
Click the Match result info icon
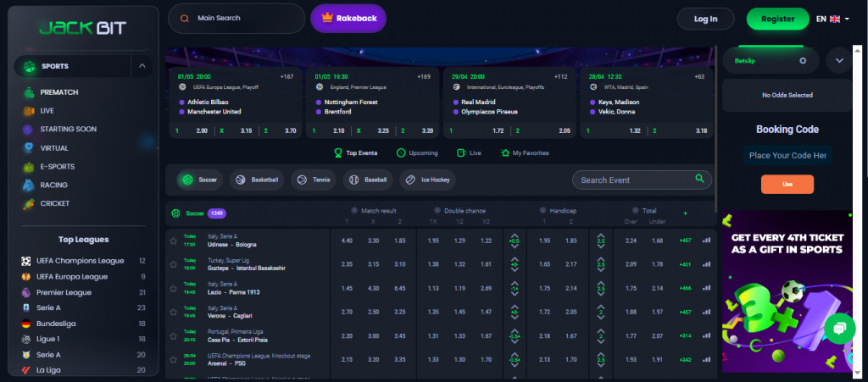point(354,211)
